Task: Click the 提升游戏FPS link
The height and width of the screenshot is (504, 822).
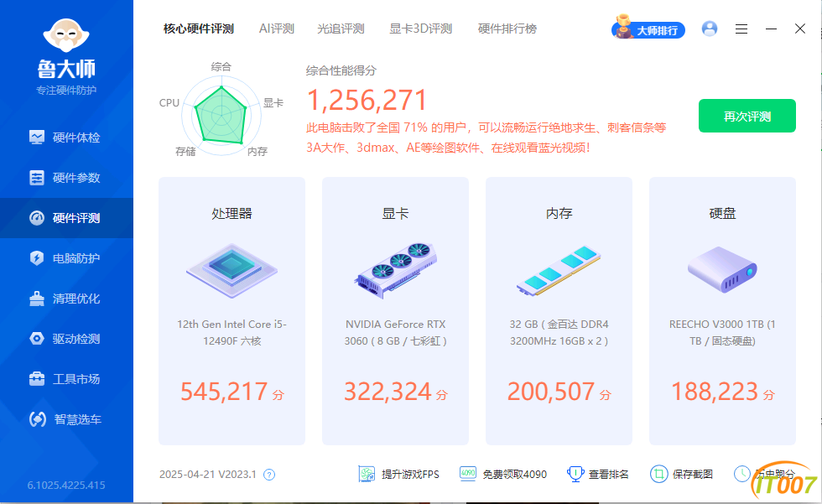Action: 410,474
